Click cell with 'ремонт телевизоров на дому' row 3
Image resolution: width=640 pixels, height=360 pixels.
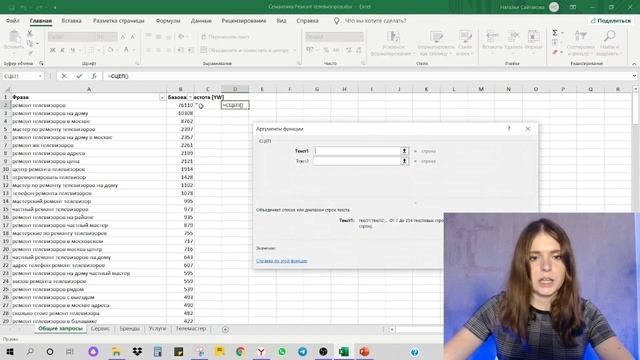[x=89, y=113]
